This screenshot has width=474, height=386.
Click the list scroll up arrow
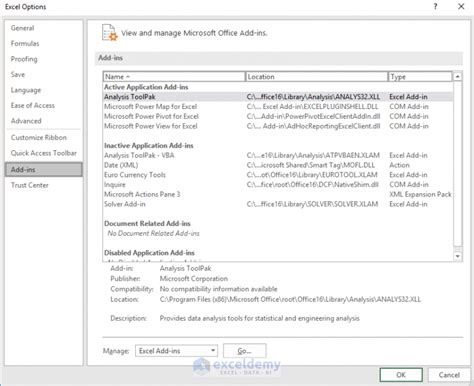[x=458, y=77]
